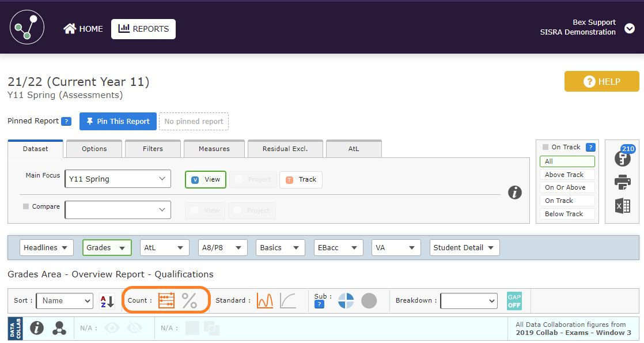Select the cumulative curve chart icon

click(288, 300)
